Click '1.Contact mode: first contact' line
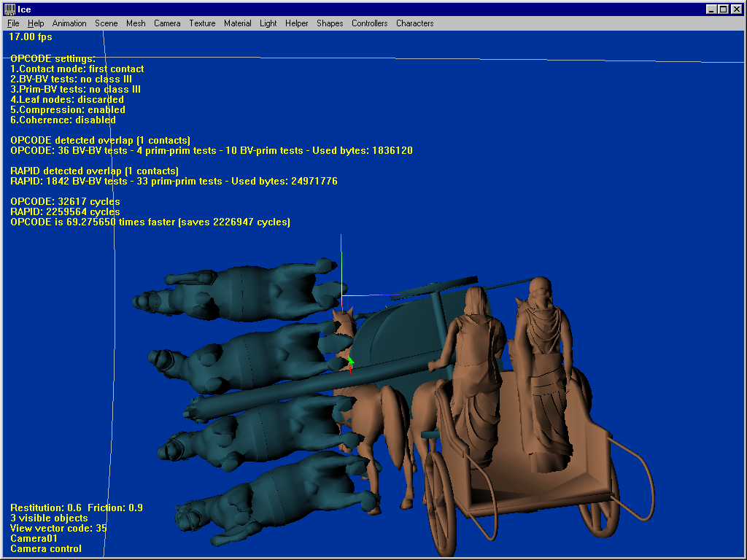747x560 pixels. tap(77, 69)
